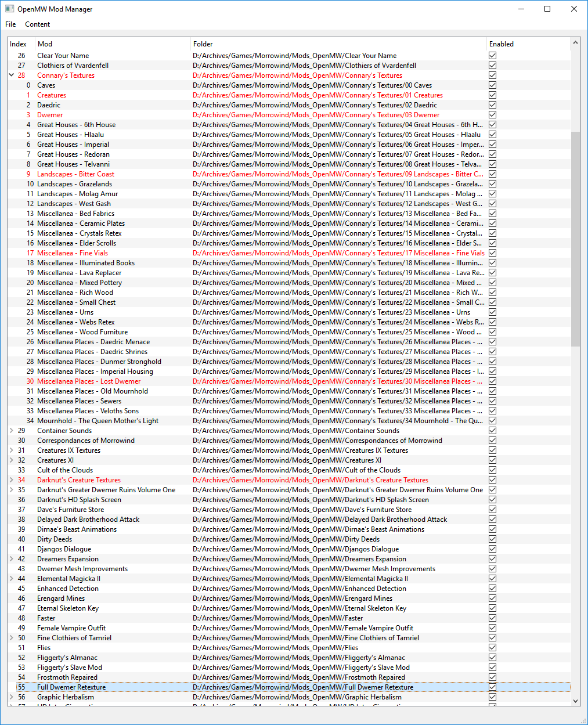This screenshot has height=725, width=588.
Task: Select Great Houses - 6th House row
Action: pyautogui.click(x=289, y=125)
